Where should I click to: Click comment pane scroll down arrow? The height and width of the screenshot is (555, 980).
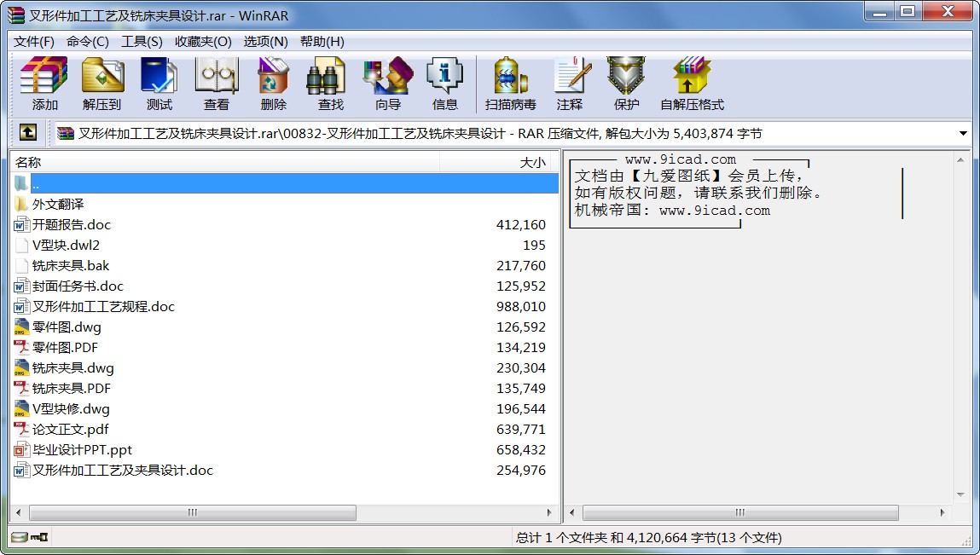[960, 495]
